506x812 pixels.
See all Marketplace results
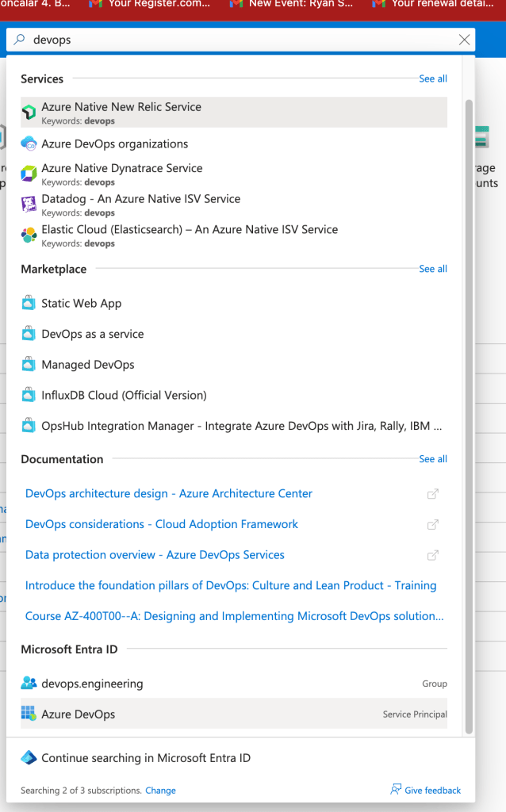(x=433, y=269)
